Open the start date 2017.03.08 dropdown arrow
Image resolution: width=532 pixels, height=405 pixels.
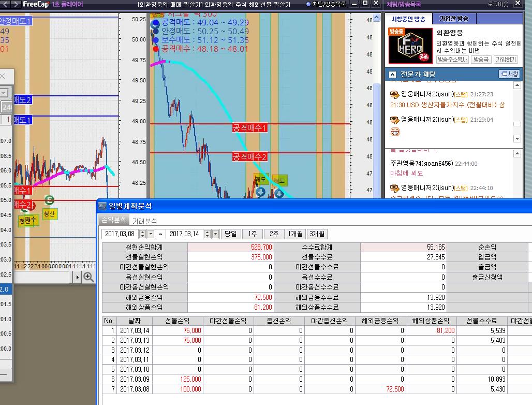151,234
